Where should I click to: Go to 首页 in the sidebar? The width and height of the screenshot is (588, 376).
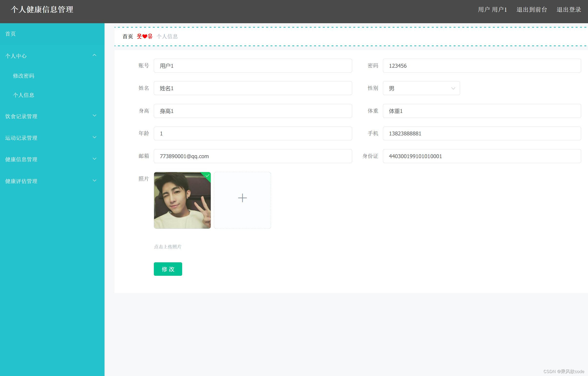[x=10, y=34]
